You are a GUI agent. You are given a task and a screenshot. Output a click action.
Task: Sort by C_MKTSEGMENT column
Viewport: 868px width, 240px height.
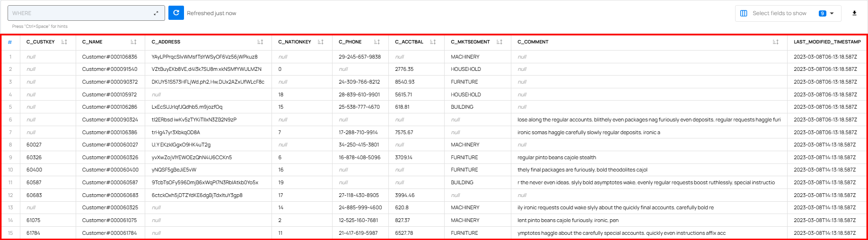500,42
